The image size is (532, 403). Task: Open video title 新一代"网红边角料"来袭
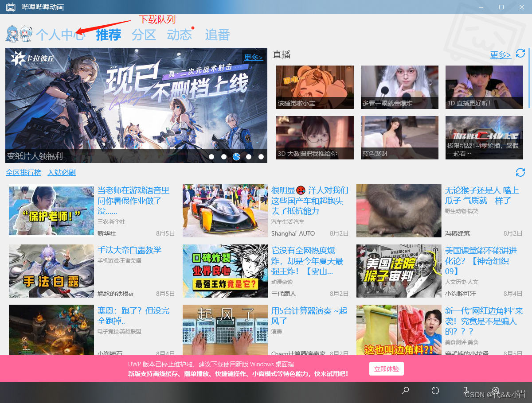coord(484,321)
